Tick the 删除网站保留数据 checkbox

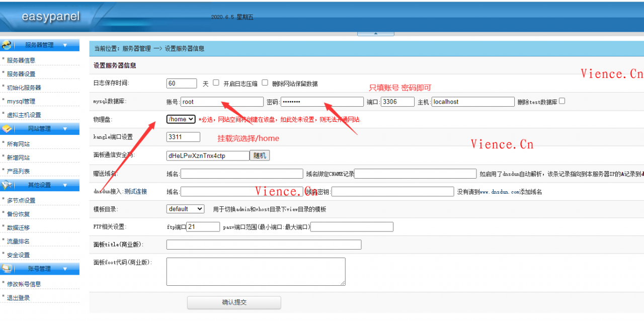(x=265, y=83)
